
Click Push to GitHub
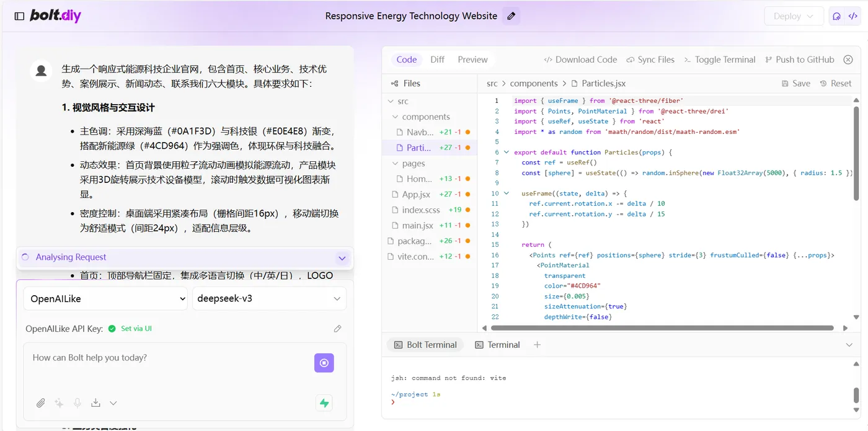[800, 60]
